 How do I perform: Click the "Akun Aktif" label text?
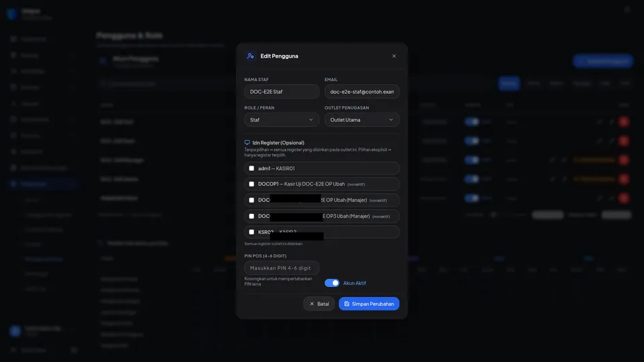click(x=354, y=283)
